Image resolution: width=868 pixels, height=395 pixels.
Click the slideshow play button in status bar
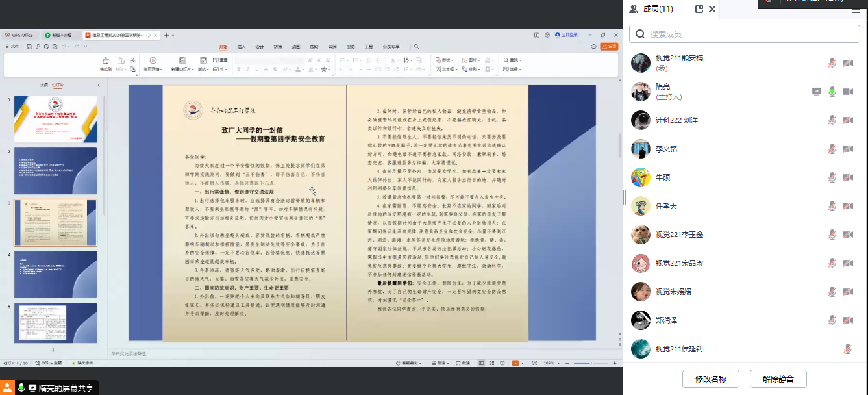point(515,363)
